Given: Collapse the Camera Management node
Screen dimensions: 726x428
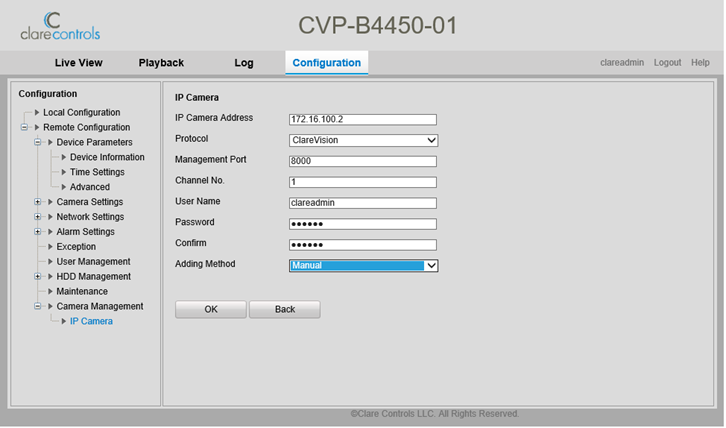Looking at the screenshot, I should pyautogui.click(x=38, y=306).
